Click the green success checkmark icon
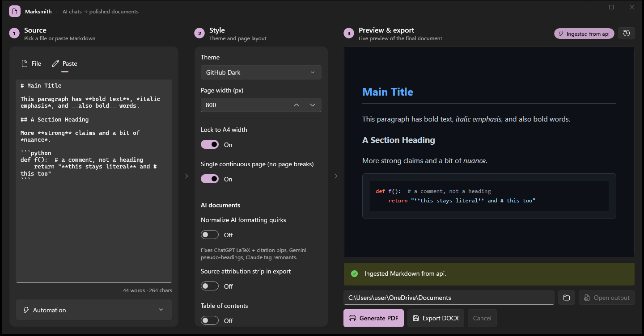 tap(355, 273)
